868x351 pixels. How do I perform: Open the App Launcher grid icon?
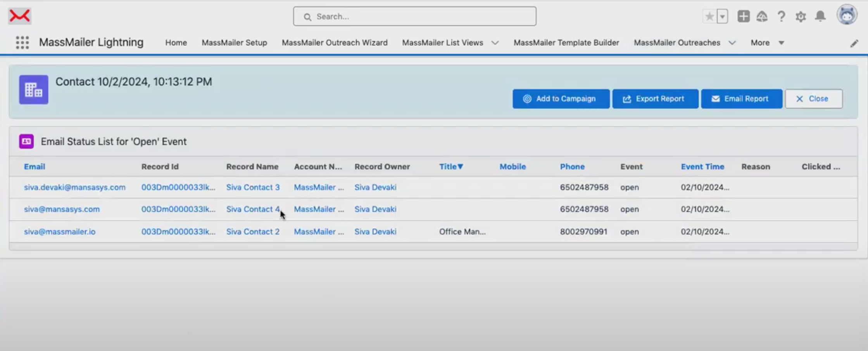[22, 42]
